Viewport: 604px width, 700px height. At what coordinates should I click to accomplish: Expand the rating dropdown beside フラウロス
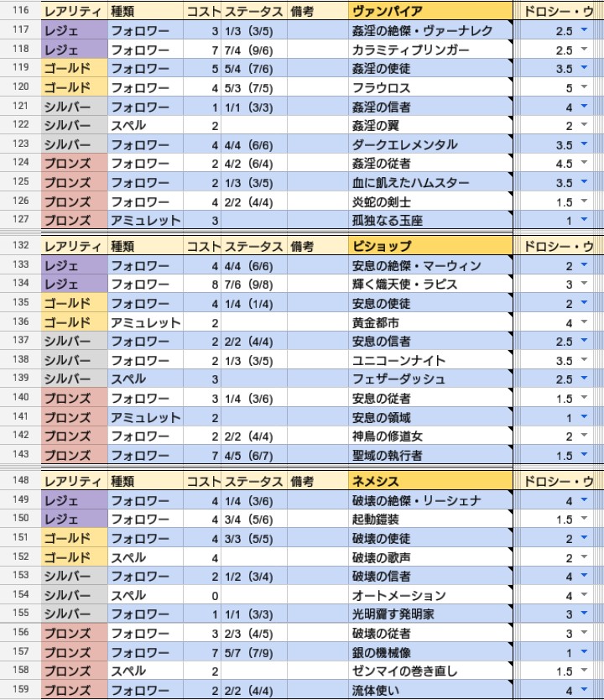(x=584, y=87)
